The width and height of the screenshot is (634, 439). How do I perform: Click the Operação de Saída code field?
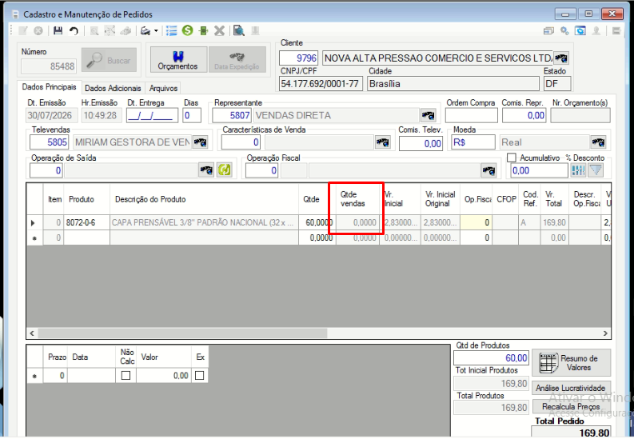click(46, 171)
